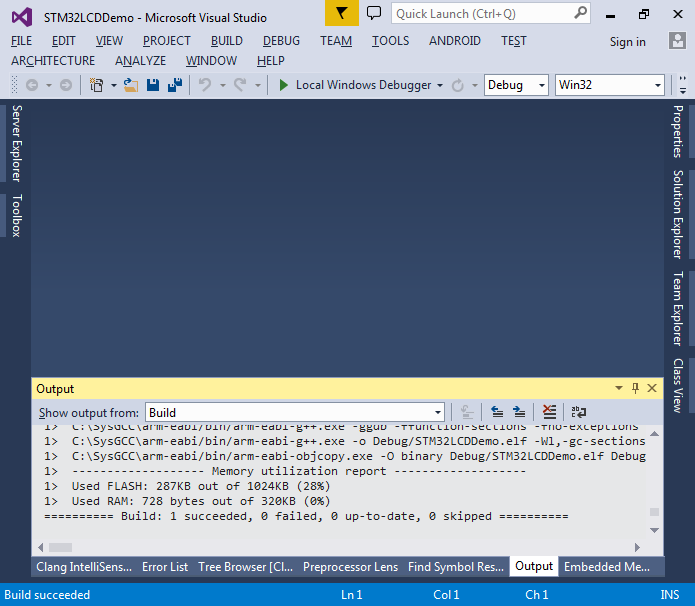695x606 pixels.
Task: Open the Solution Explorer side tab
Action: (x=678, y=214)
